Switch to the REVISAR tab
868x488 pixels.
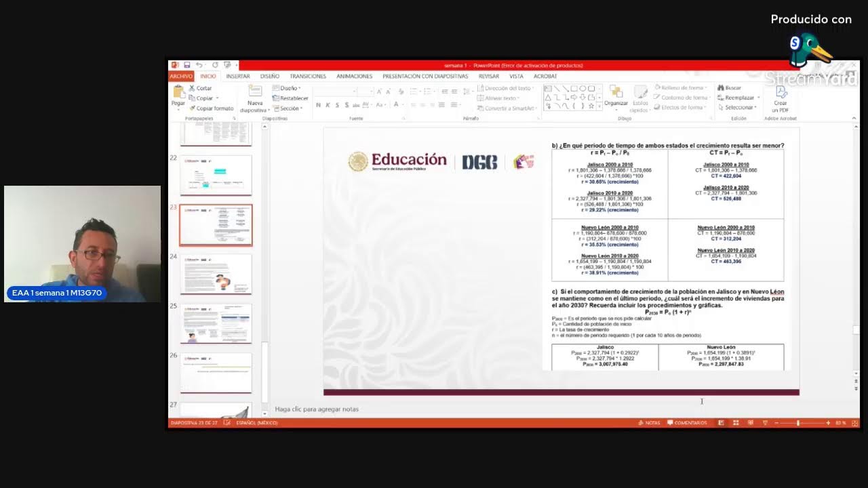489,76
